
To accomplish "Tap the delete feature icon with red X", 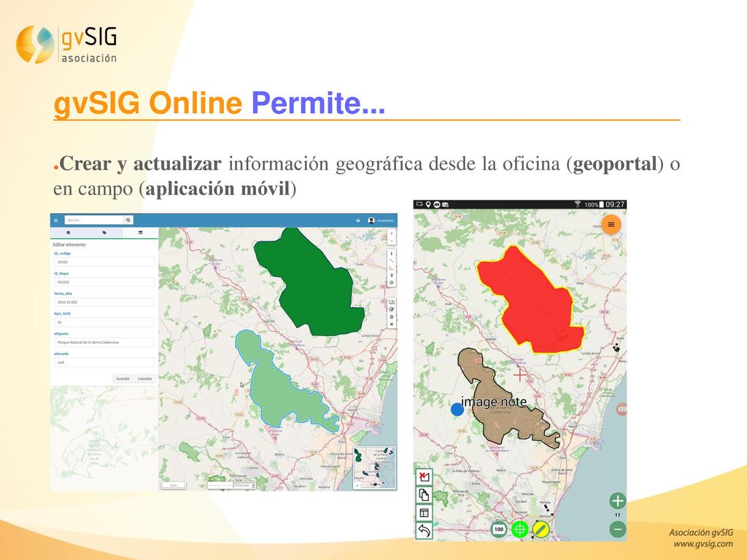I will click(424, 476).
